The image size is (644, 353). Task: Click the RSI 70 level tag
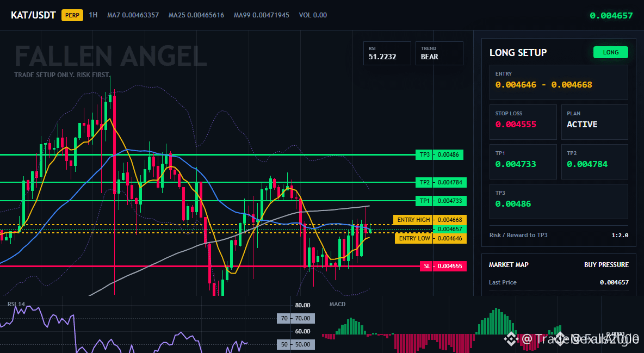[296, 319]
